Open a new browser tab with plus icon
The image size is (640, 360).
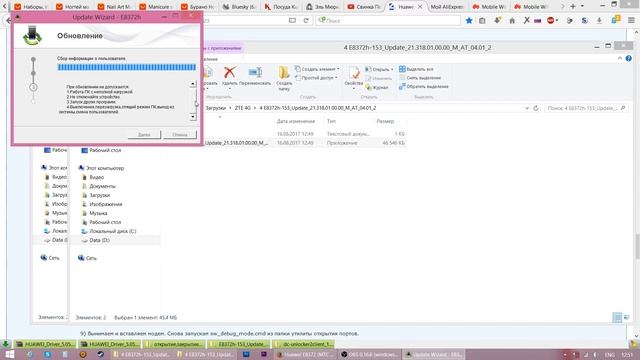coord(573,7)
